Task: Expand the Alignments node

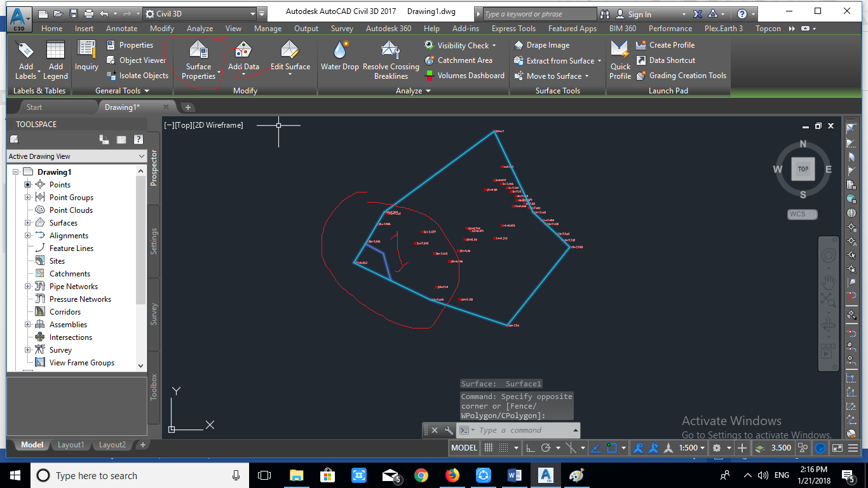Action: tap(28, 236)
